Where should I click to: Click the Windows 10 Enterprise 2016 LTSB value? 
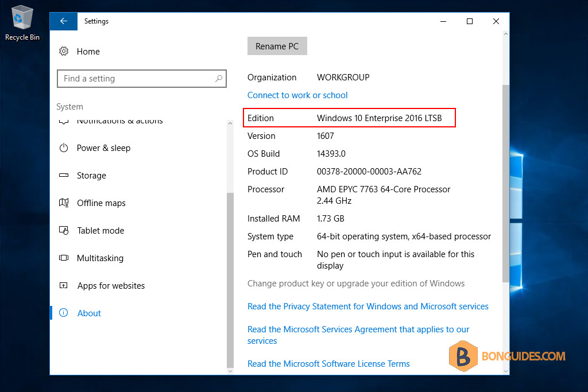[x=379, y=118]
